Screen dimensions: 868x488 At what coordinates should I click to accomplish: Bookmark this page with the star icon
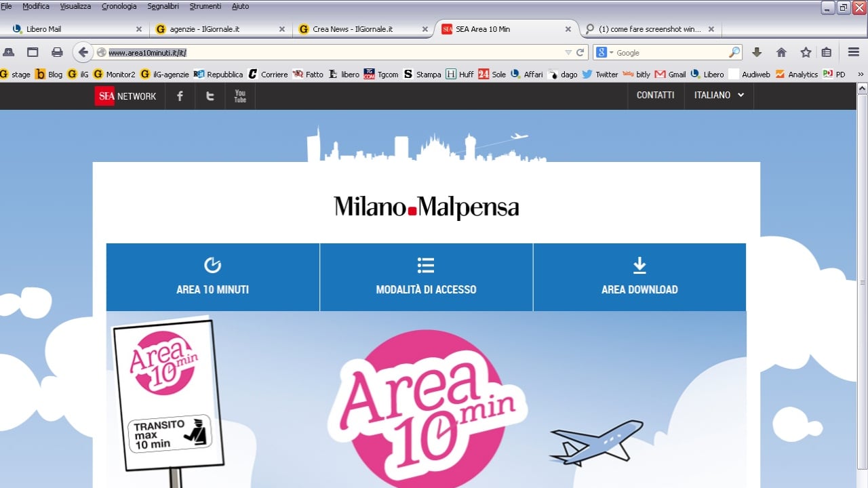[x=806, y=52]
